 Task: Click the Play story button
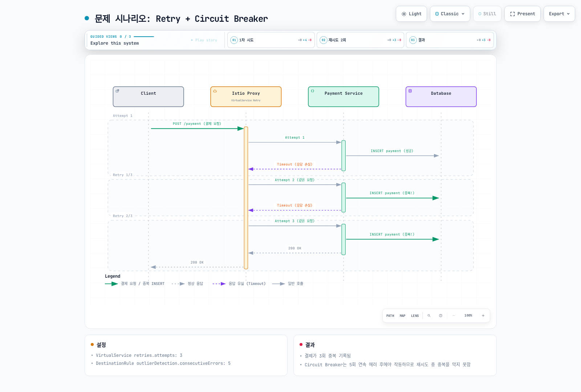(204, 40)
